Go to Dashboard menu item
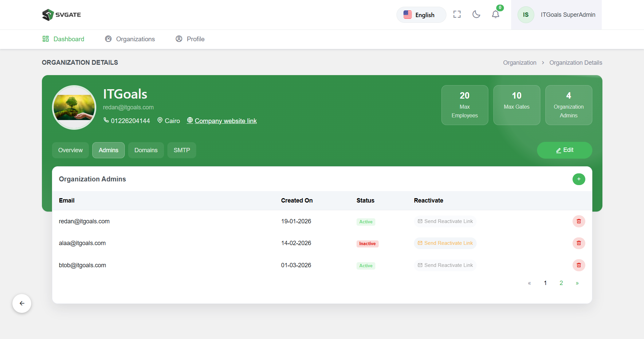 (63, 39)
